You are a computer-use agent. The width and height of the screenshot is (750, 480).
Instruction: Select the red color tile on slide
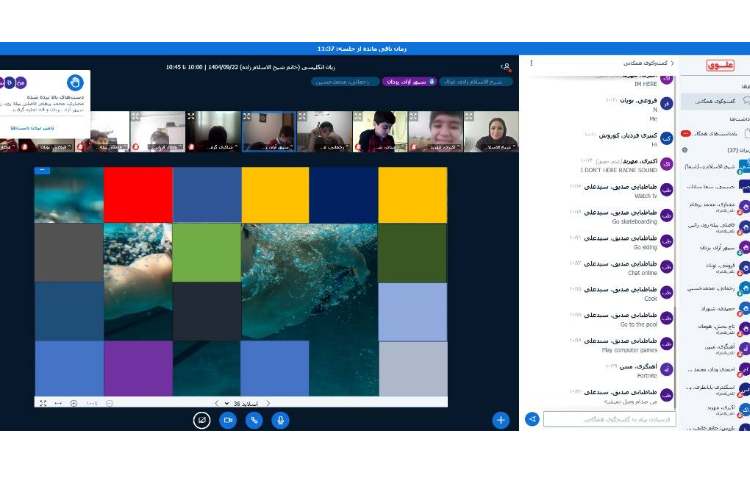(x=138, y=194)
